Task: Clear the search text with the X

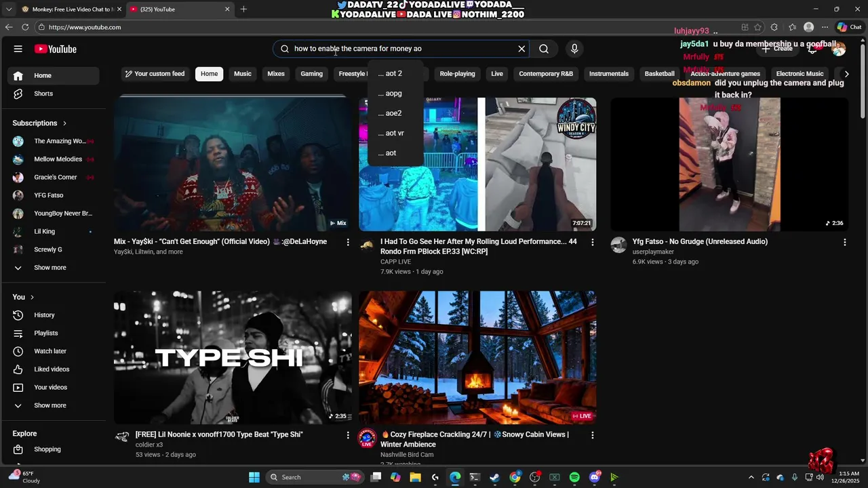Action: click(521, 49)
